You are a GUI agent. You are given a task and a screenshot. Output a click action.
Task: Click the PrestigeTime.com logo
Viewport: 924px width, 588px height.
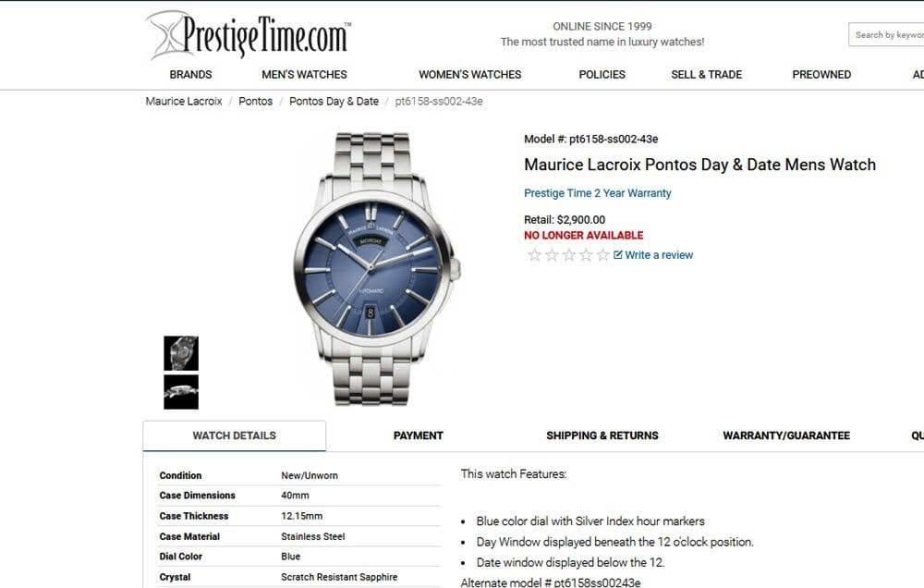249,35
